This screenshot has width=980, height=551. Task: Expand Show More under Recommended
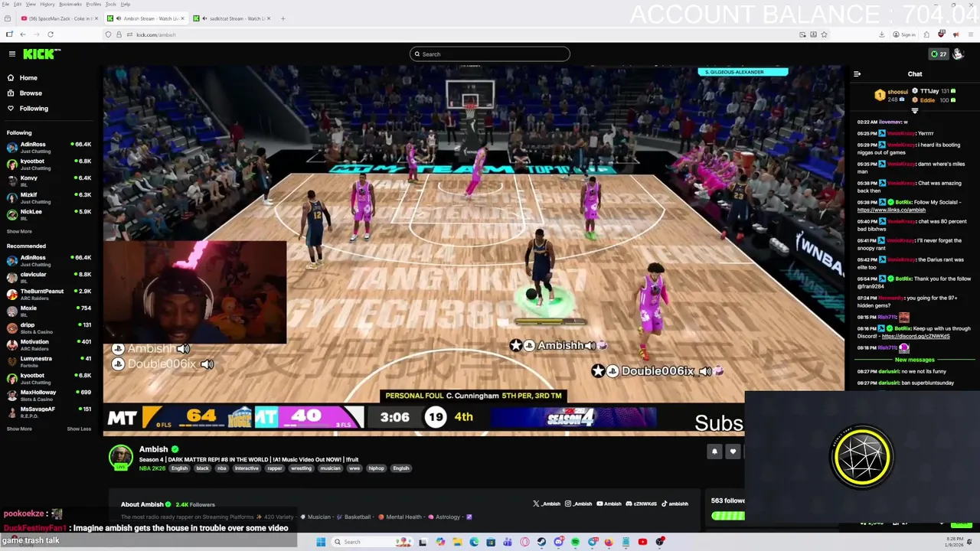click(19, 429)
